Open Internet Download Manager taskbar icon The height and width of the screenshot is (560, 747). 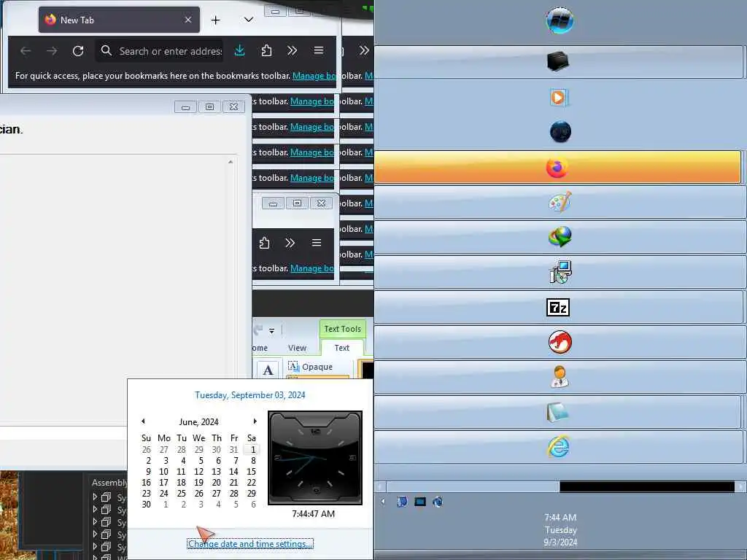[x=560, y=237]
